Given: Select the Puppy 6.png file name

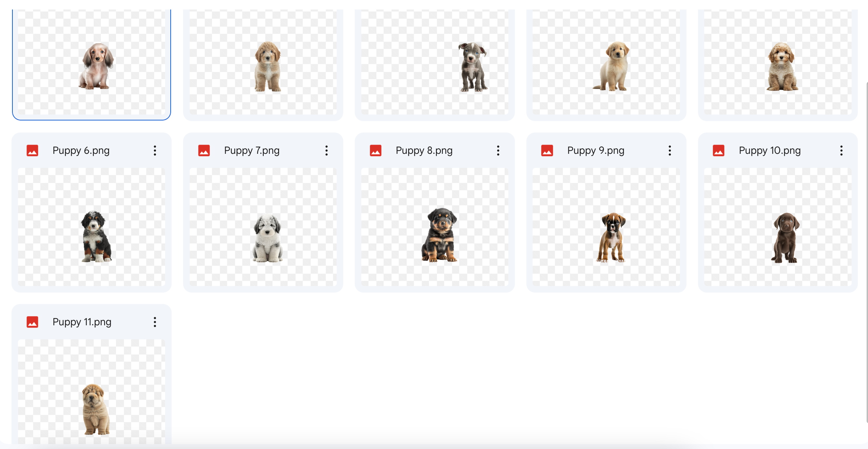Looking at the screenshot, I should 81,151.
